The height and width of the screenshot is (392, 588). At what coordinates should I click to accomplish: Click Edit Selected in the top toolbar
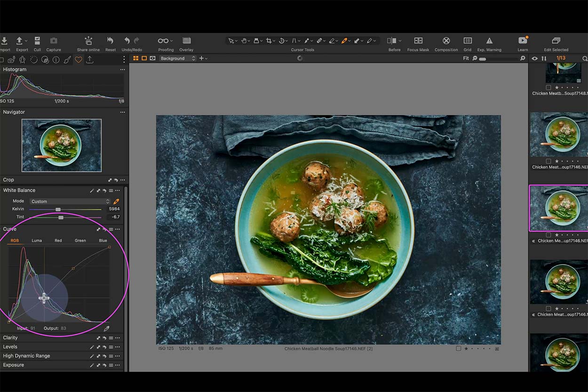click(556, 42)
